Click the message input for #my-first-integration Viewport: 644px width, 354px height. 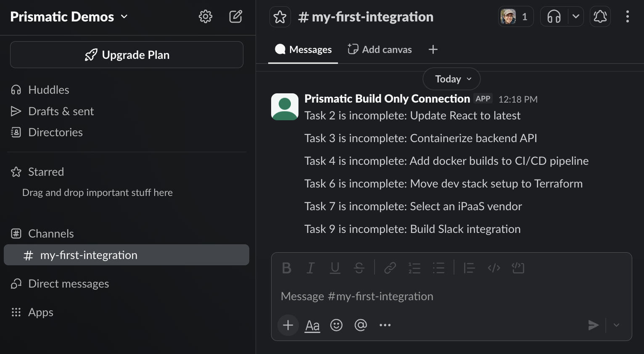point(451,296)
